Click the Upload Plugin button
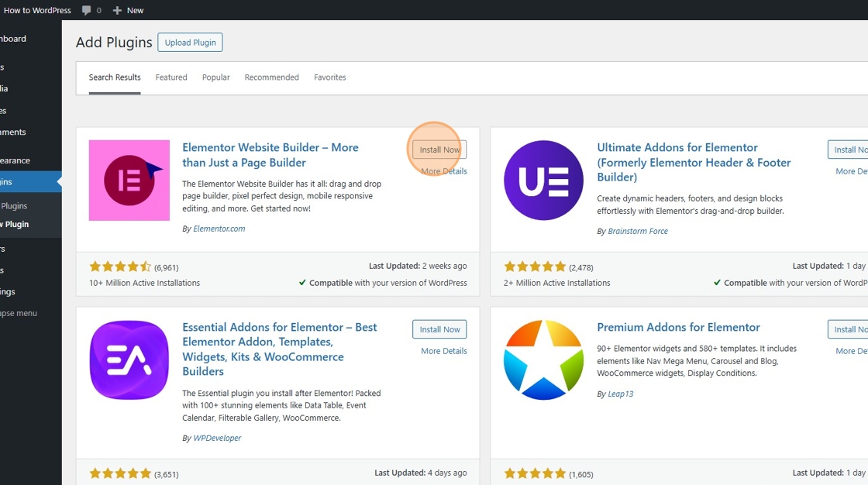Viewport: 868px width, 485px height. pyautogui.click(x=191, y=43)
